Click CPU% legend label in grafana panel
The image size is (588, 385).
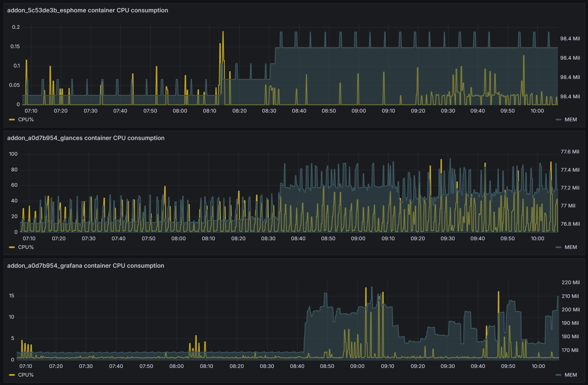[x=26, y=375]
